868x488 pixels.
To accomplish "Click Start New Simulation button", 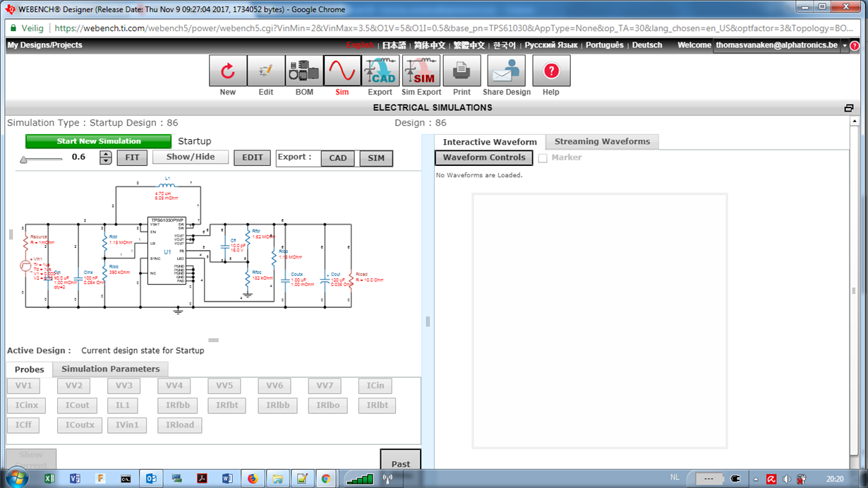I will (99, 141).
